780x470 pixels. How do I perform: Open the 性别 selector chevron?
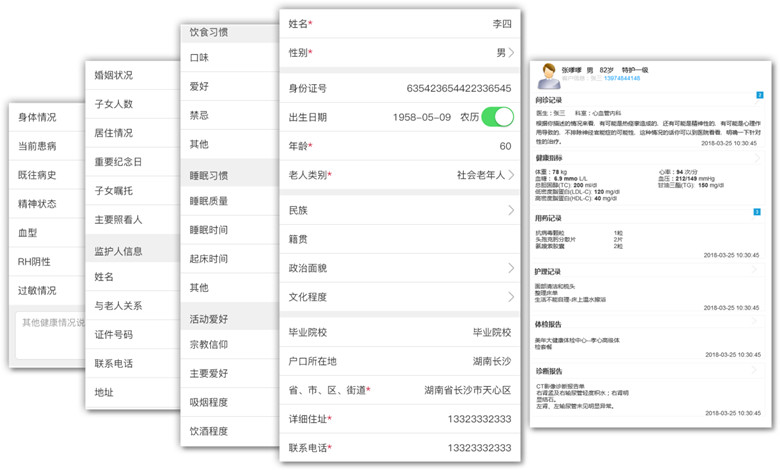point(511,53)
